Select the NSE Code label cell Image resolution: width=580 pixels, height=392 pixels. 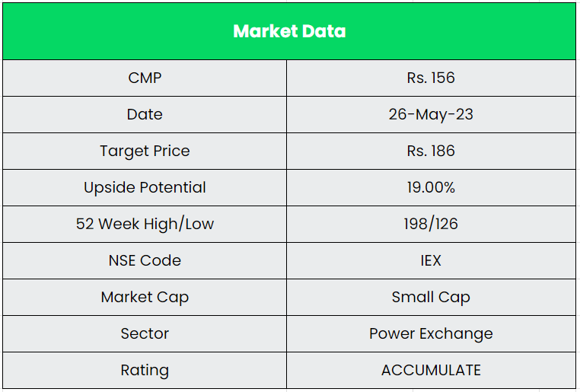[x=145, y=260]
